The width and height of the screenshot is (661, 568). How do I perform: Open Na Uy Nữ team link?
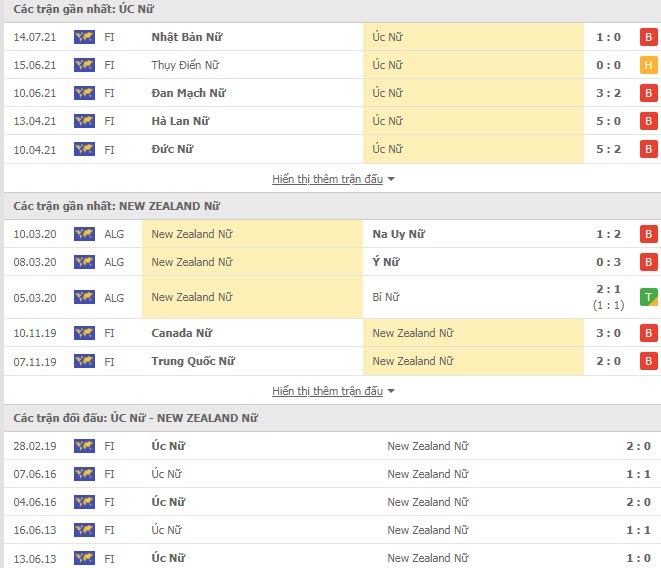tap(398, 234)
